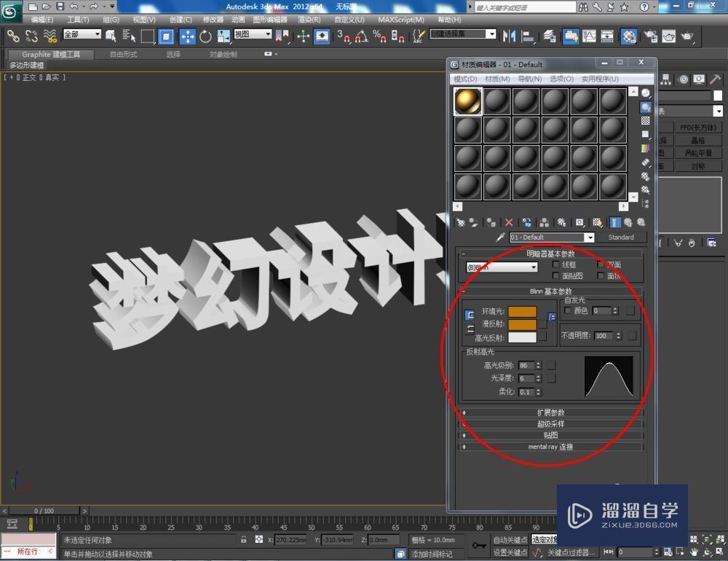728x561 pixels.
Task: Enable the 面贴图 face map checkbox
Action: [x=555, y=276]
